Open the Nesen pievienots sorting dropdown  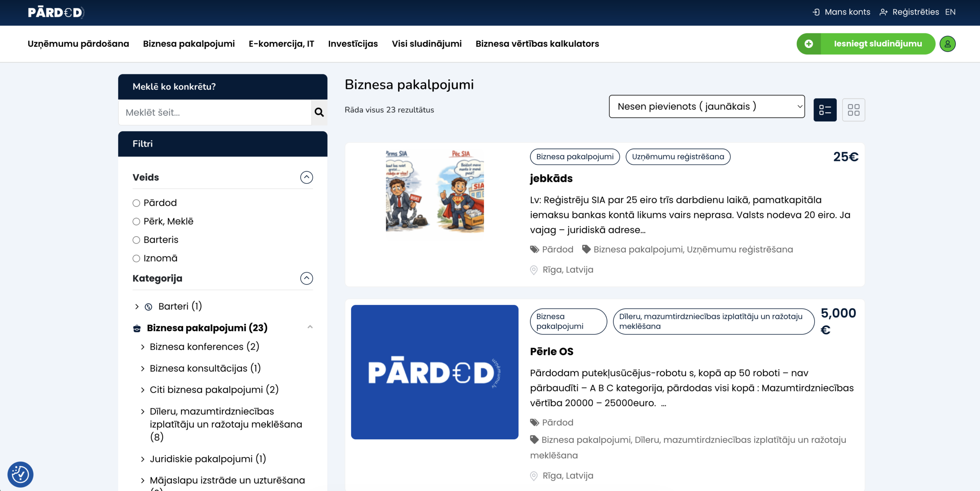point(706,106)
